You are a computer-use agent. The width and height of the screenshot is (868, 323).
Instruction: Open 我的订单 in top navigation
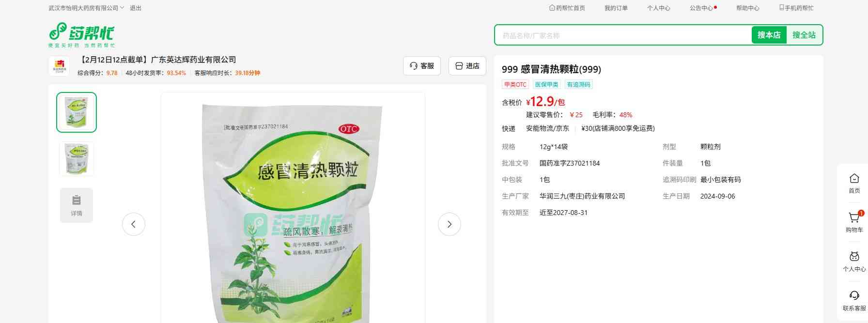tap(616, 8)
